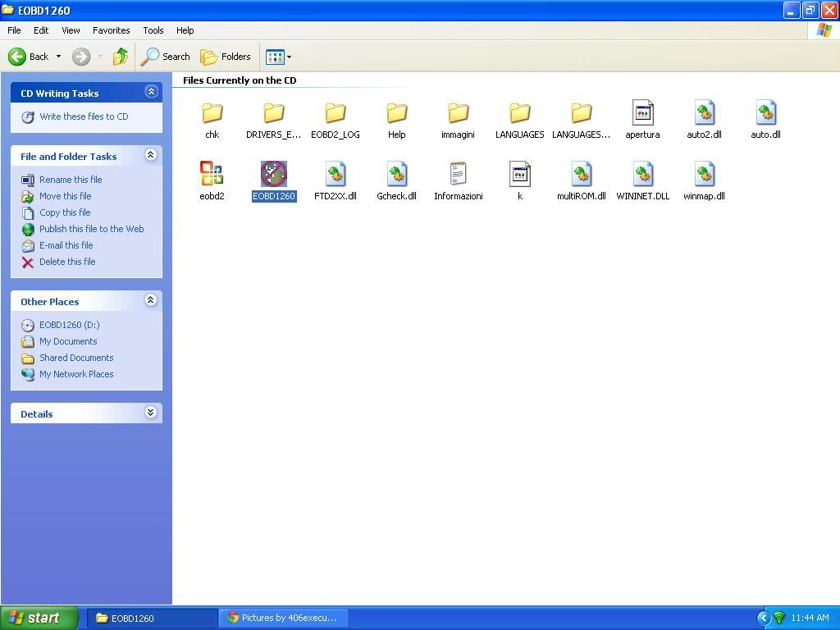This screenshot has width=840, height=630.
Task: Select the LANGUAGES... truncated folder
Action: pyautogui.click(x=582, y=113)
